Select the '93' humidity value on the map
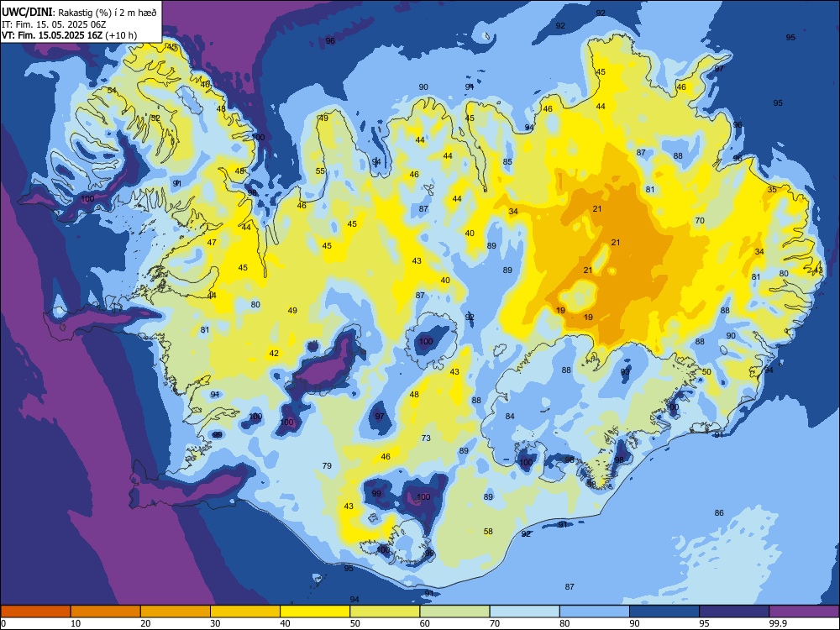The width and height of the screenshot is (840, 630). [625, 372]
